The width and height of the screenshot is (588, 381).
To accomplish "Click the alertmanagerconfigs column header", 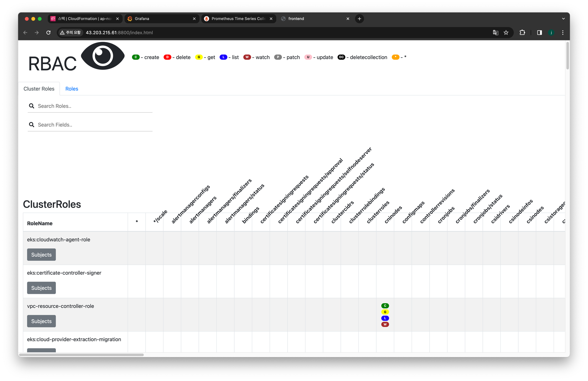I will (x=191, y=204).
